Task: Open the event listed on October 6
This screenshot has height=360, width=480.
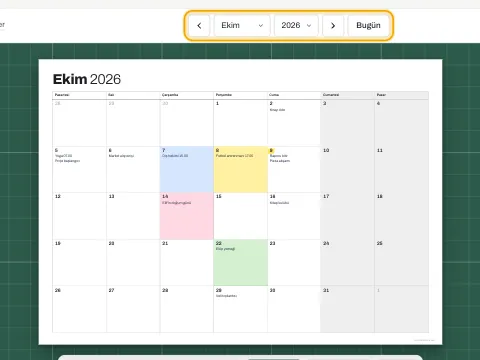Action: tap(121, 156)
